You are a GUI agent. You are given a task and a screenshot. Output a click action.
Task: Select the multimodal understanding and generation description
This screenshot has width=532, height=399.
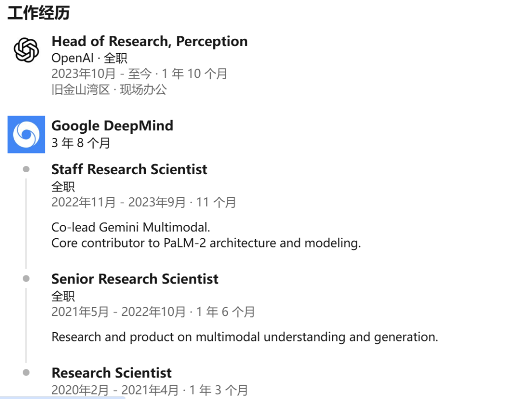pos(245,337)
